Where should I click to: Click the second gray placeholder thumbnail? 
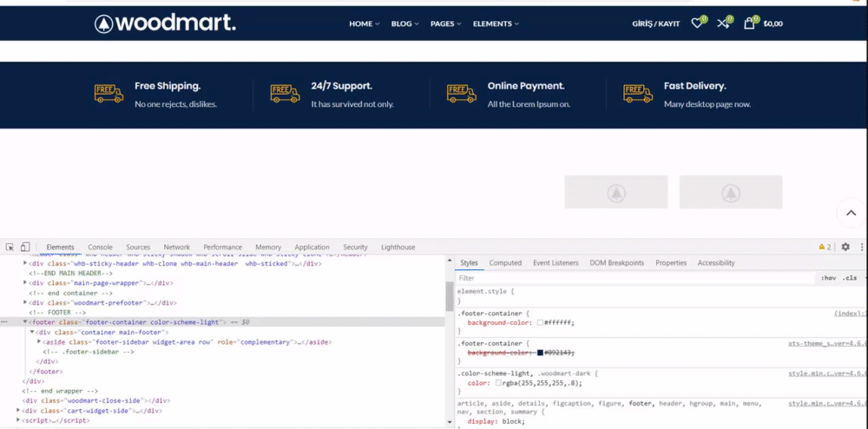[731, 192]
